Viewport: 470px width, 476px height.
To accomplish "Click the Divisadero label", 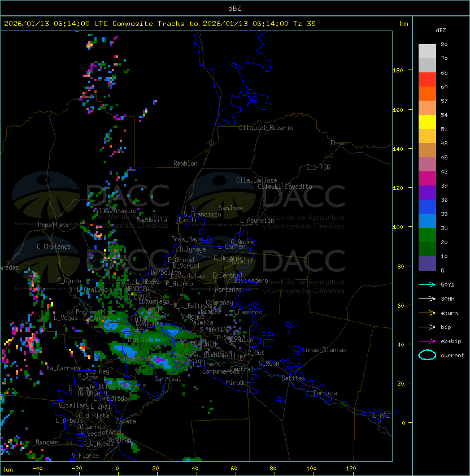I will (251, 280).
